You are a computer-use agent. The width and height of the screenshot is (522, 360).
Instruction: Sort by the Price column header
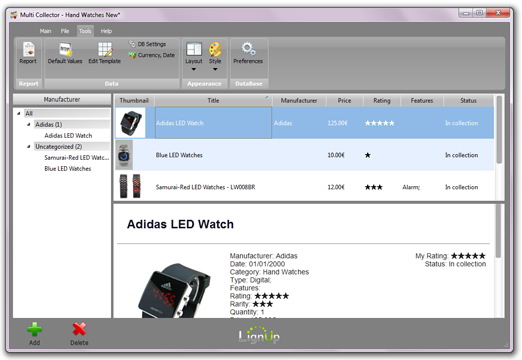tap(344, 101)
